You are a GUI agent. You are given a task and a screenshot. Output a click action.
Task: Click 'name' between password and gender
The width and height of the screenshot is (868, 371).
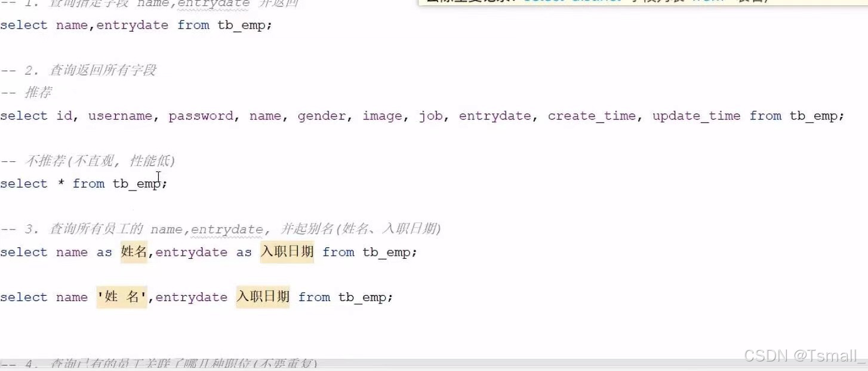265,116
